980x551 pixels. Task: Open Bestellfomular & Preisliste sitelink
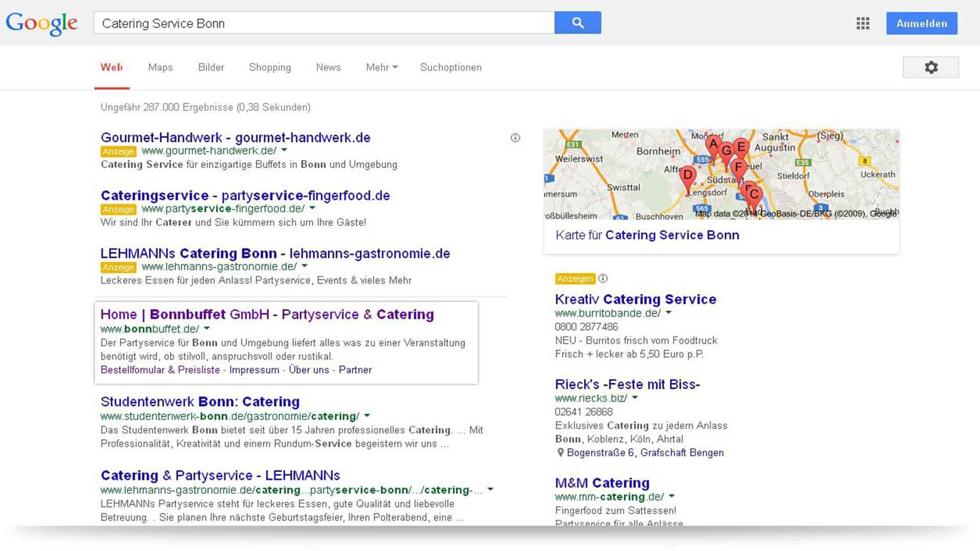point(160,370)
